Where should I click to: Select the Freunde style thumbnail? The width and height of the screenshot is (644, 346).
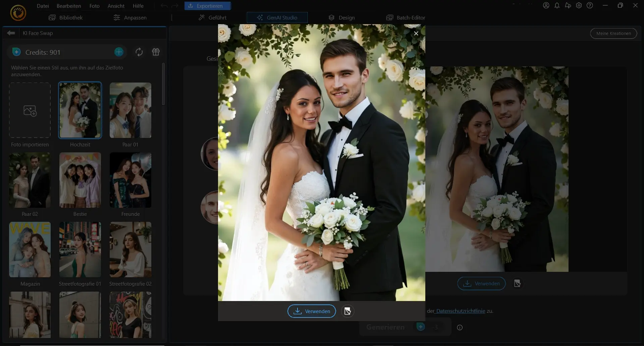130,180
